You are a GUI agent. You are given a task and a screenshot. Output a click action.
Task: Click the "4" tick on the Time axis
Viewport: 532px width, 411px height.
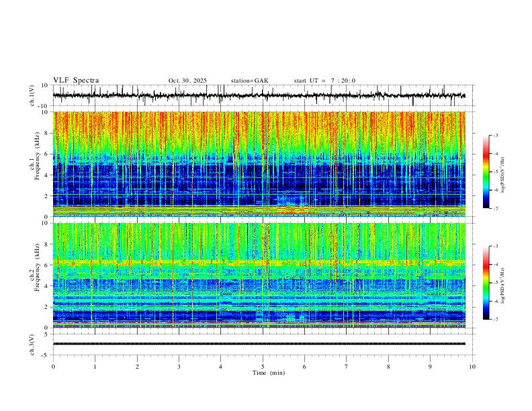tap(220, 367)
